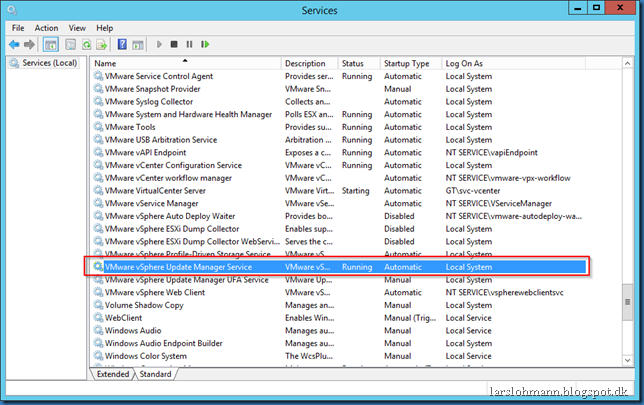Screen dimensions: 644x405
Task: Click the gear icon of VMware Syslog Collector
Action: [98, 101]
